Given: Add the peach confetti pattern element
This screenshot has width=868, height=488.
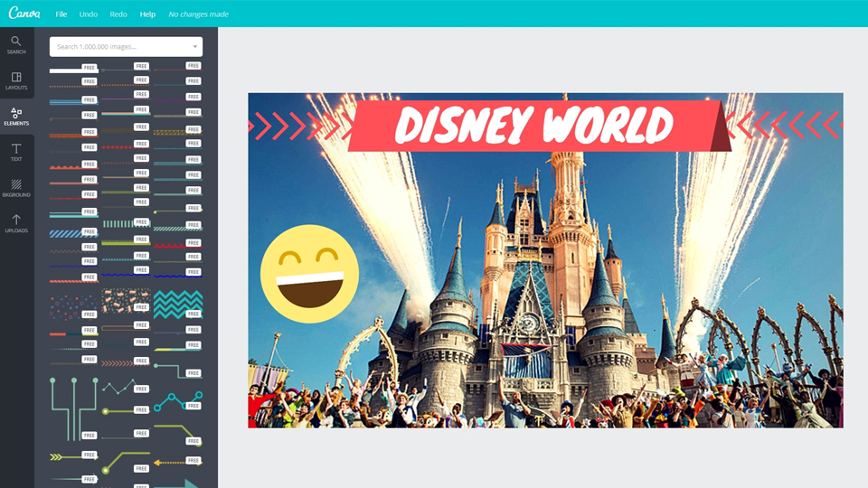Looking at the screenshot, I should [x=126, y=301].
